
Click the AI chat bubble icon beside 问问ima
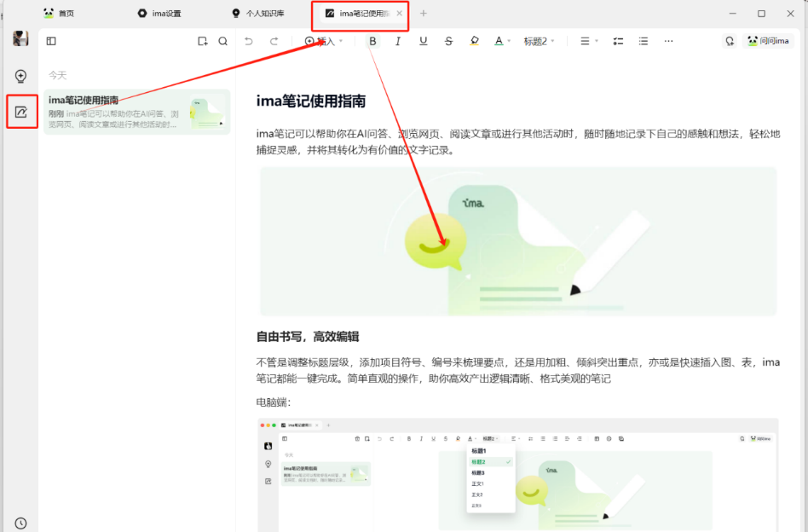pyautogui.click(x=730, y=41)
